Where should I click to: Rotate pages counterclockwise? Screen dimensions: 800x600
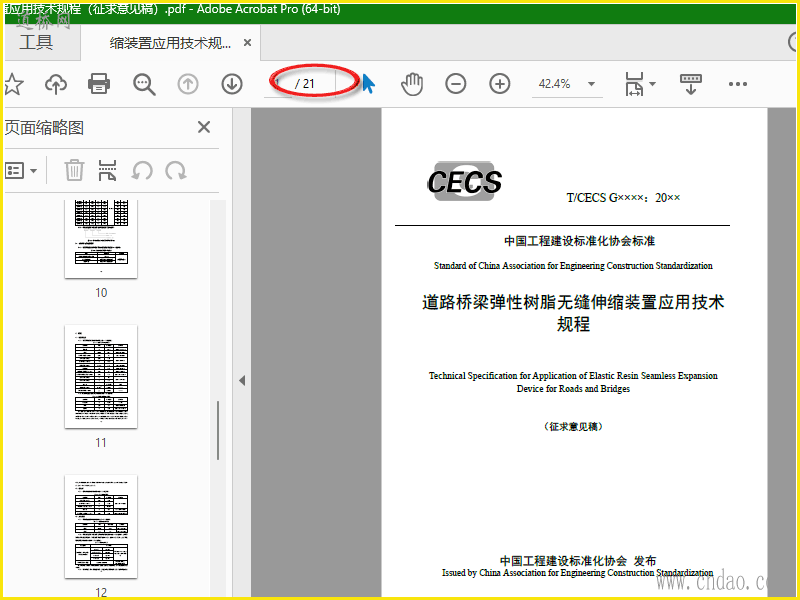click(142, 170)
